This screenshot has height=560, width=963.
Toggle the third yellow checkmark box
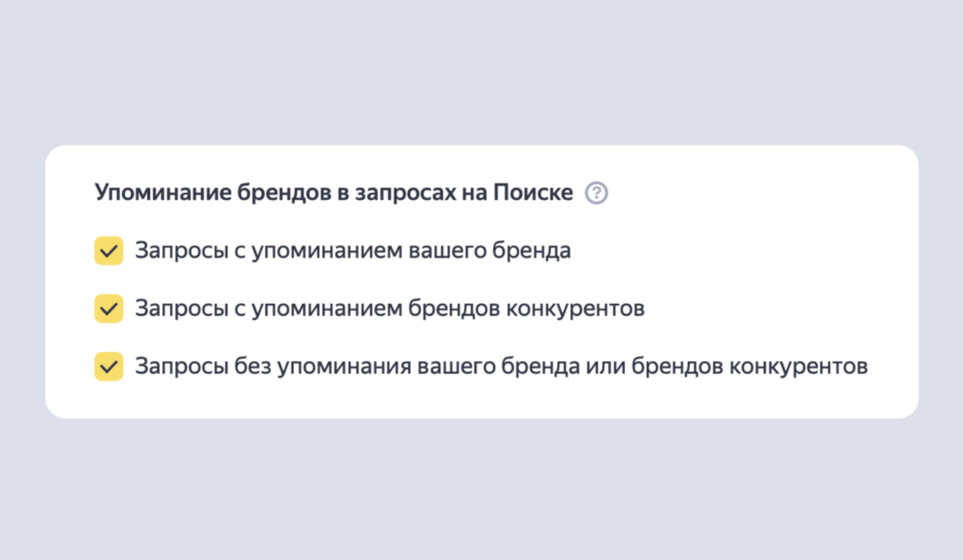(x=109, y=367)
